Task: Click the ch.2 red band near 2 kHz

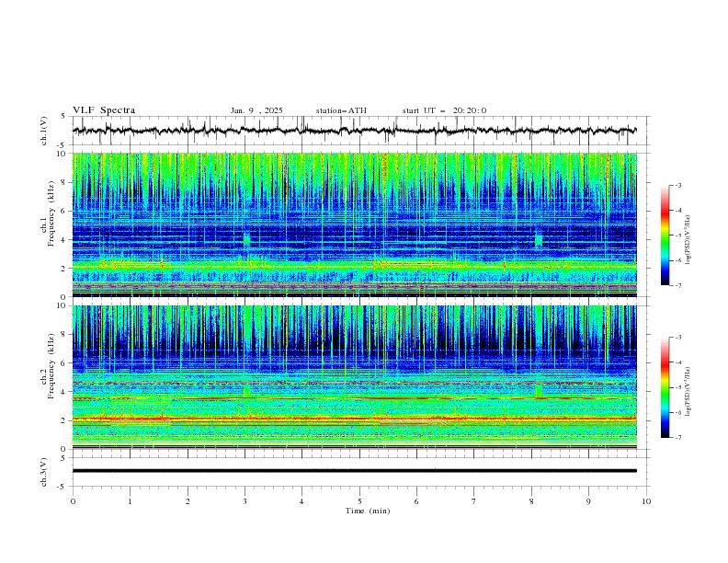Action: tap(354, 419)
